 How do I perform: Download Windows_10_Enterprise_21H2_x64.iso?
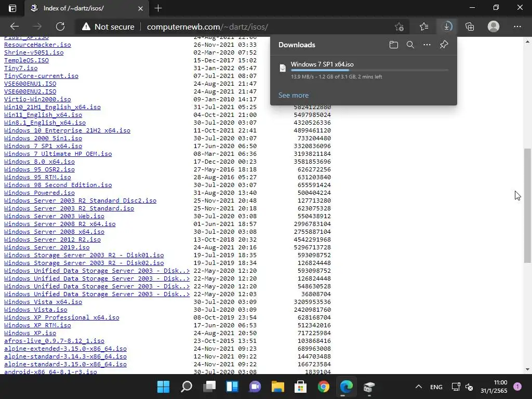(x=67, y=130)
